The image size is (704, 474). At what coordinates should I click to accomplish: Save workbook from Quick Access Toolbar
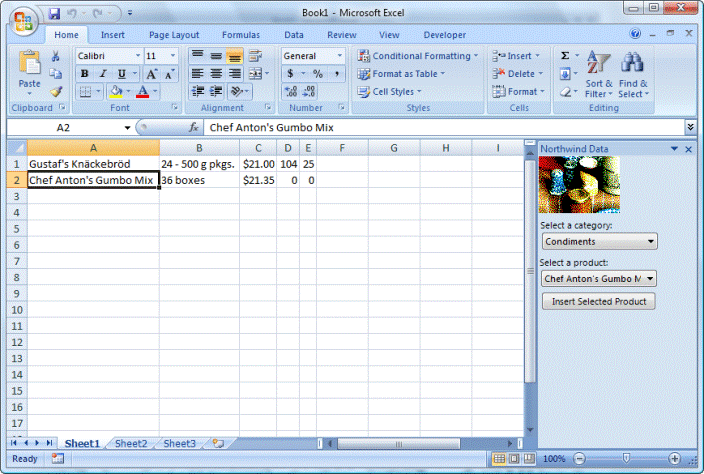click(54, 13)
